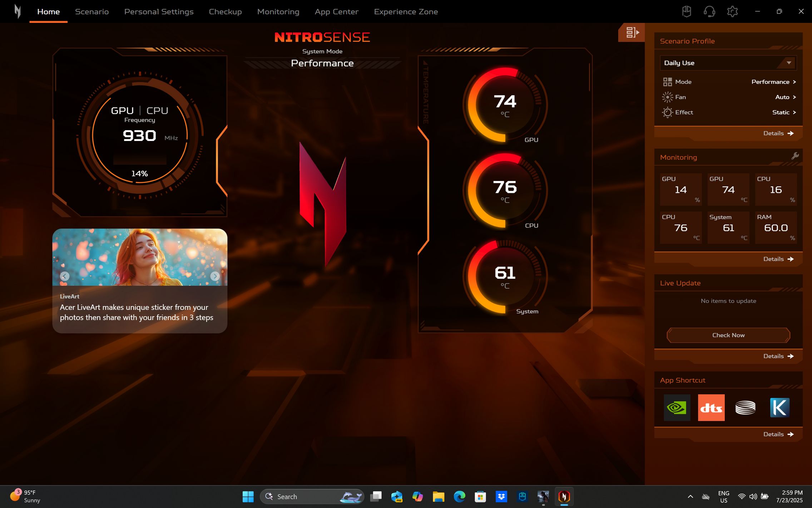The image size is (812, 508).
Task: Click the CPU temperature gauge 76°C
Action: pyautogui.click(x=505, y=190)
